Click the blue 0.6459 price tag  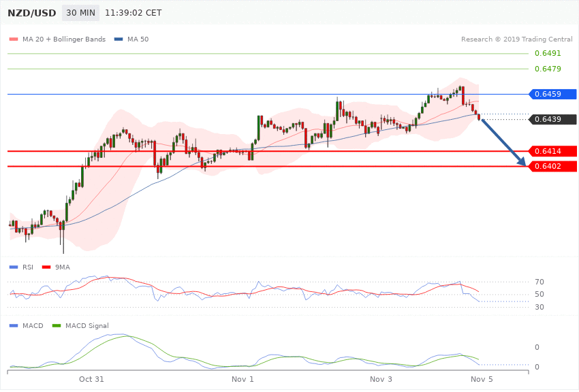(x=552, y=94)
